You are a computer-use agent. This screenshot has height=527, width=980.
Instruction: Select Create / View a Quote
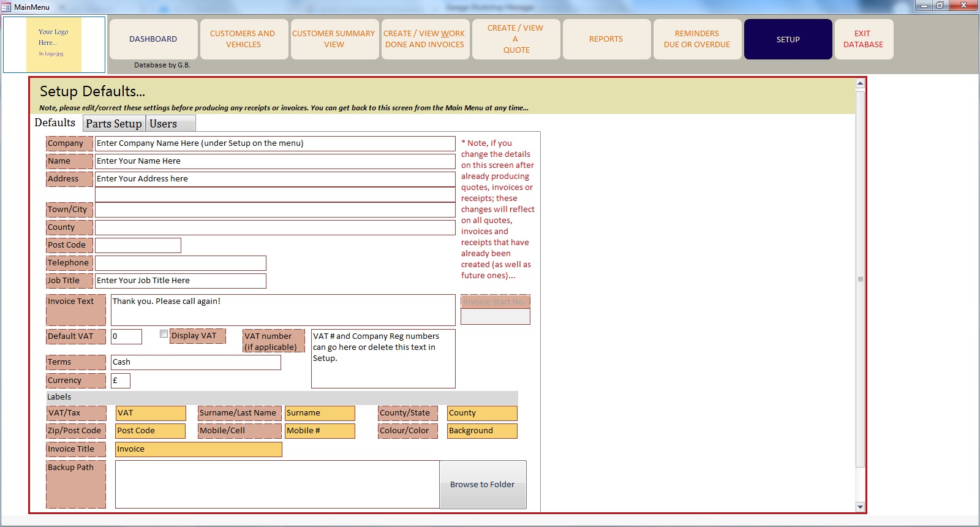point(516,39)
